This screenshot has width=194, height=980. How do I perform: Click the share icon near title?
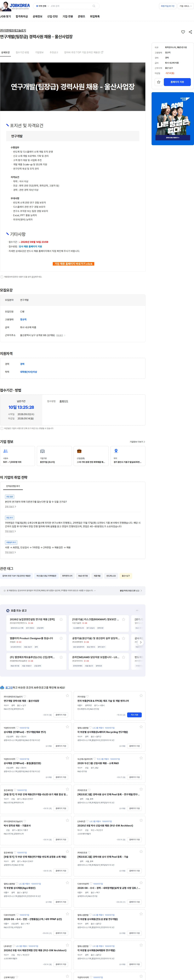(190, 32)
